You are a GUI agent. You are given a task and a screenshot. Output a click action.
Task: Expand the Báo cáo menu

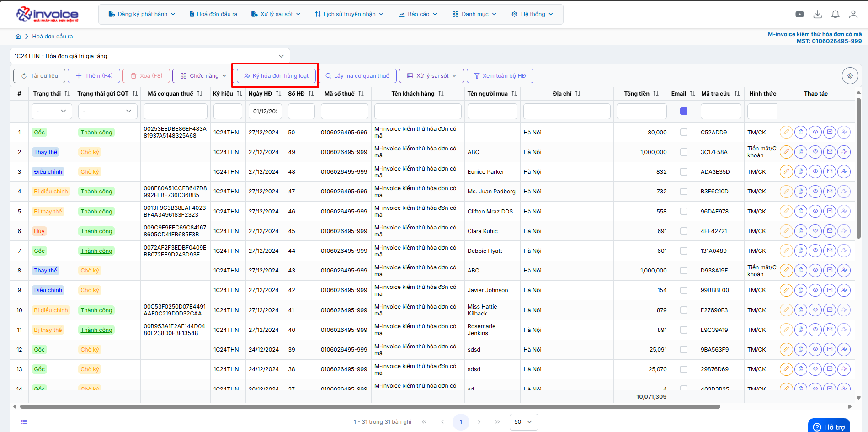tap(418, 14)
